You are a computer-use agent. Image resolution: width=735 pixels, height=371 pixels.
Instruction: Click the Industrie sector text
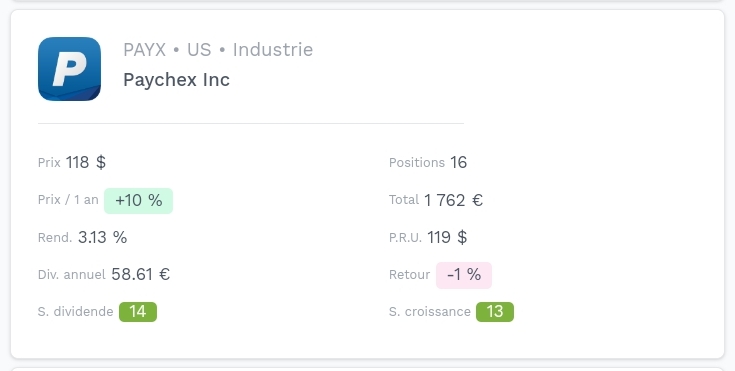(x=273, y=50)
